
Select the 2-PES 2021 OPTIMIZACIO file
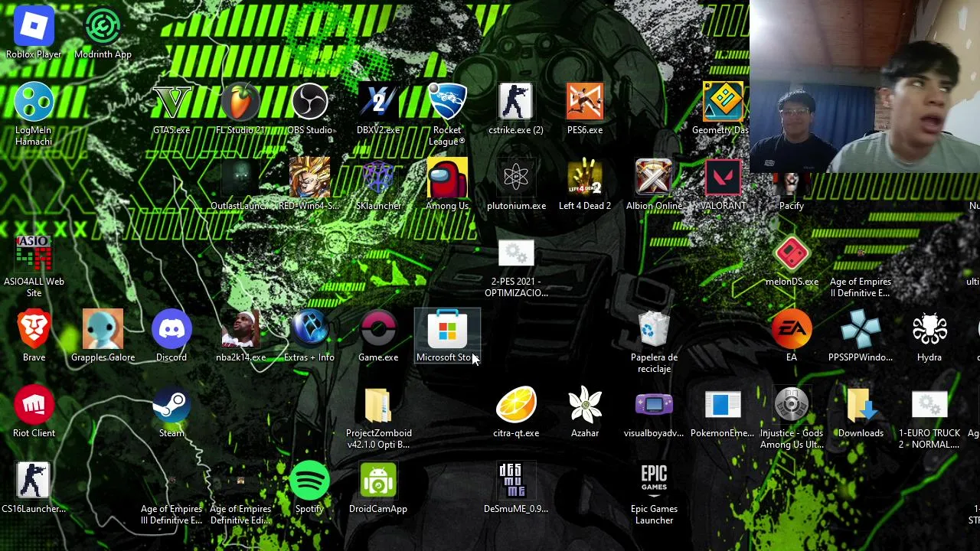516,253
